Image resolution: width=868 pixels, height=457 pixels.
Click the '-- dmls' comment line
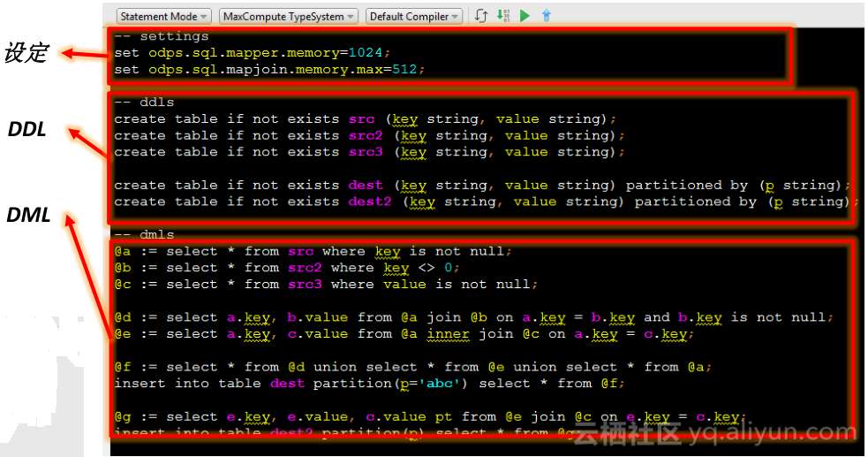click(145, 235)
